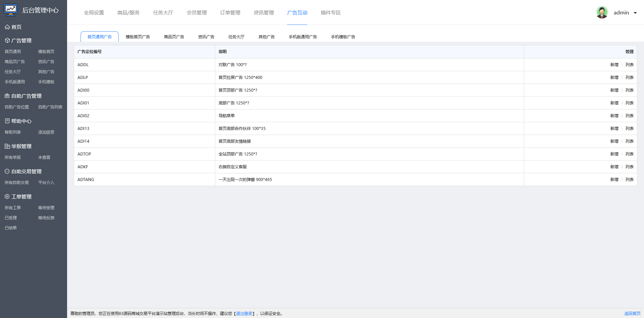This screenshot has width=644, height=318.
Task: Click 列表 in the ADDL row
Action: click(x=630, y=65)
